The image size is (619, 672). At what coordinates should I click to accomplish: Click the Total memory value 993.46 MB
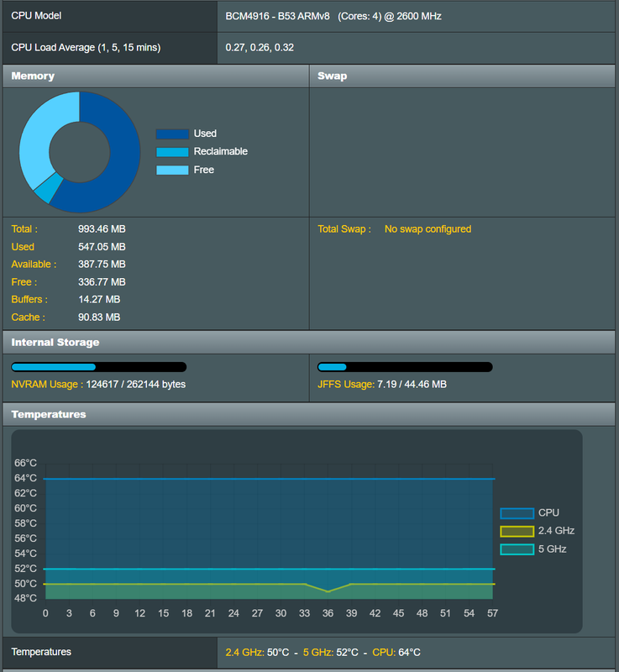pyautogui.click(x=102, y=228)
